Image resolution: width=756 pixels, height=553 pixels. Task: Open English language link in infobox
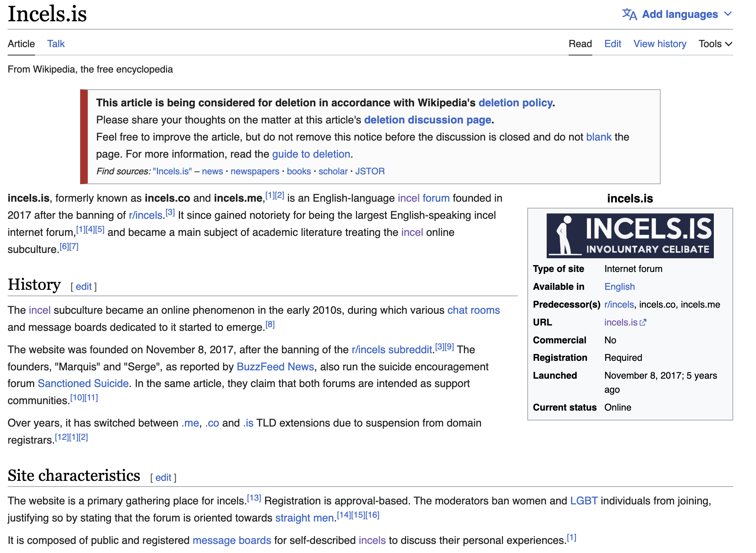[x=619, y=286]
